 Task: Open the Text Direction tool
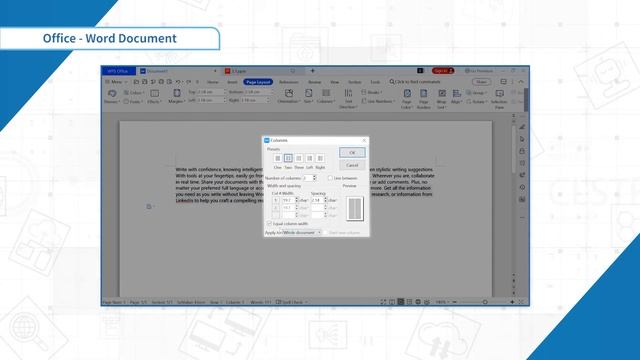click(x=348, y=99)
